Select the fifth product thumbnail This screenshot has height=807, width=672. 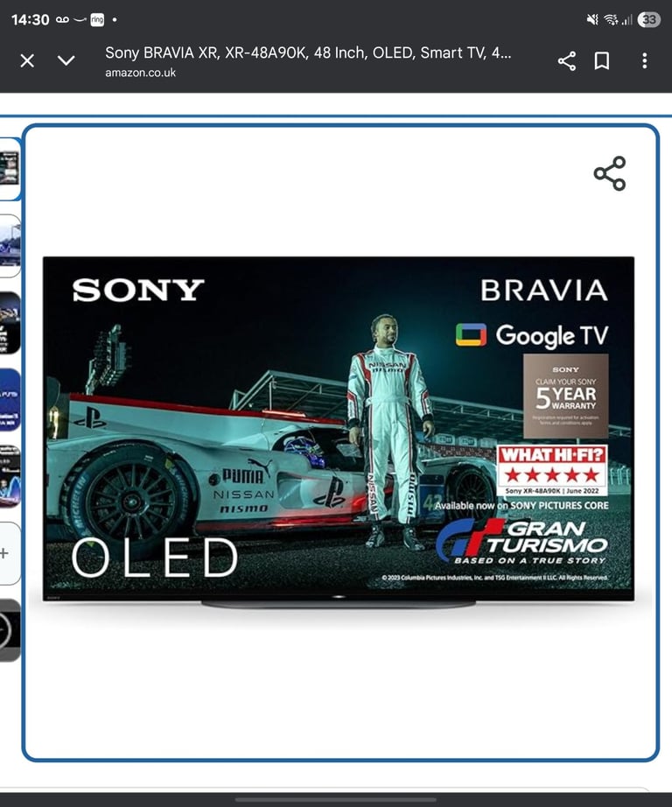10,476
